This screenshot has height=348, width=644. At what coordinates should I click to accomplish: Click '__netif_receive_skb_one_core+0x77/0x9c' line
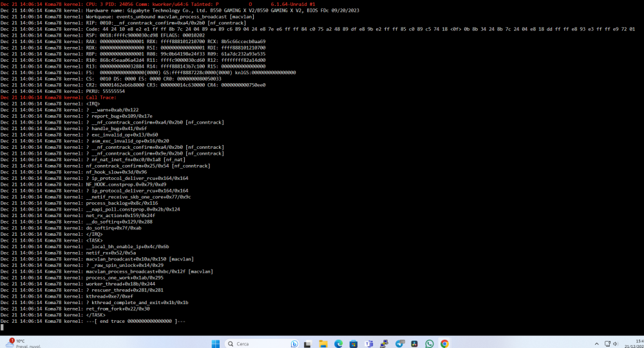pyautogui.click(x=96, y=197)
